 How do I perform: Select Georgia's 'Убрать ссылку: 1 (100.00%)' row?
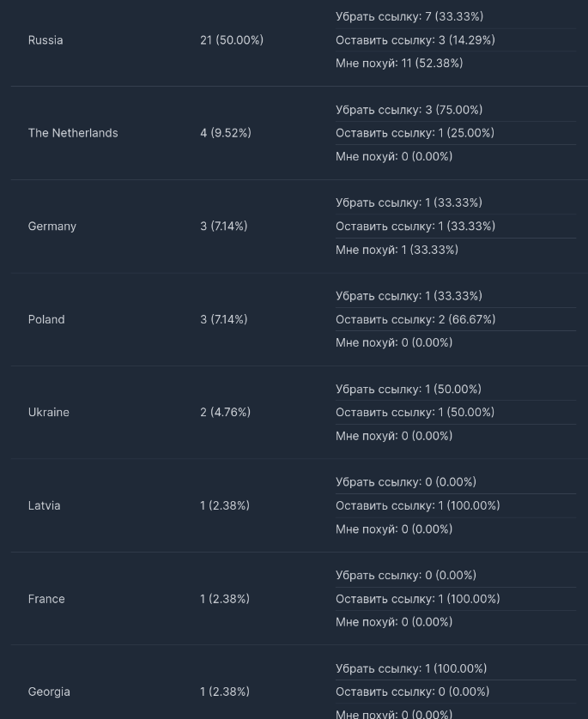[411, 668]
